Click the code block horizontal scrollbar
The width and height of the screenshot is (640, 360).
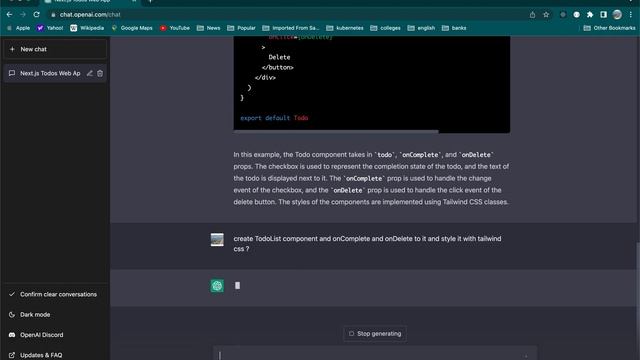click(x=336, y=131)
